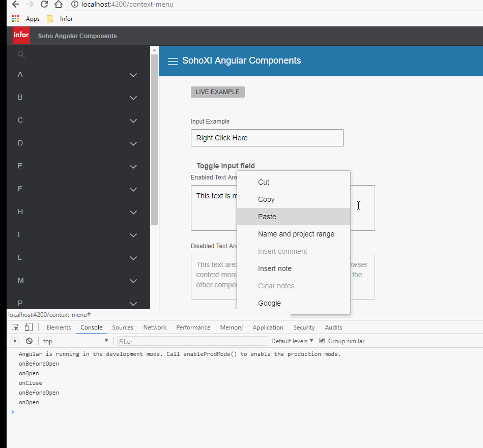Viewport: 483px width, 448px height.
Task: Click the browser address bar URL
Action: pyautogui.click(x=127, y=4)
